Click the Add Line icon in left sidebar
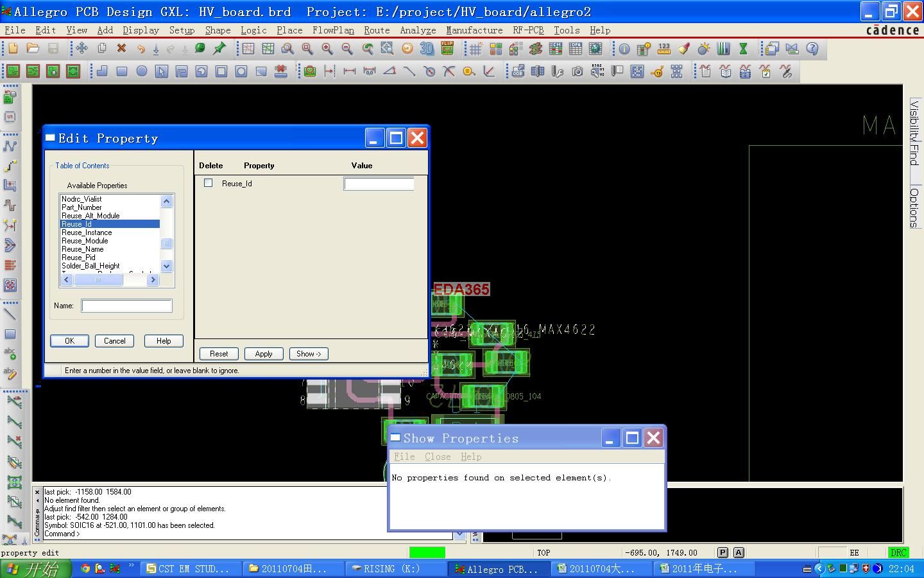Screen dimensions: 924x578 10,314
